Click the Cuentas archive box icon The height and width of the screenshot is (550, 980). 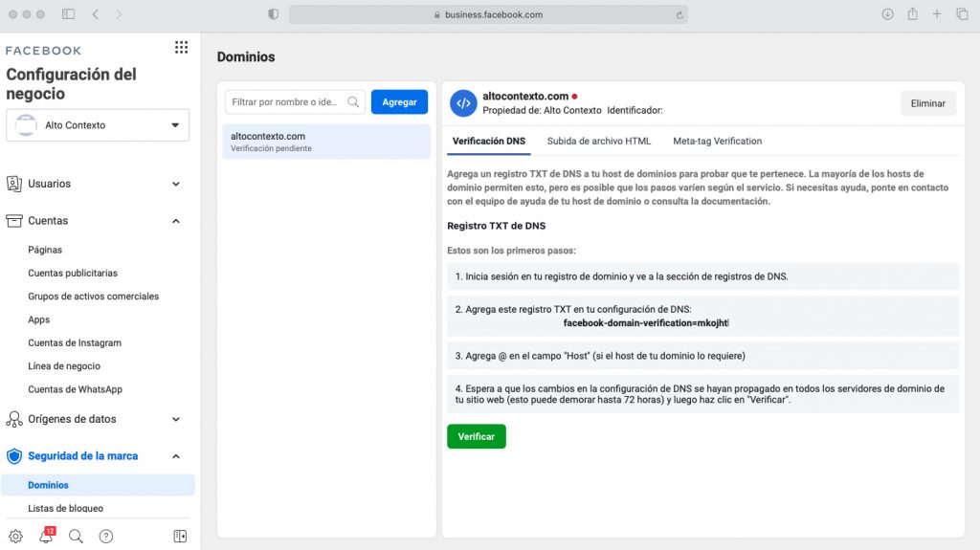(13, 221)
